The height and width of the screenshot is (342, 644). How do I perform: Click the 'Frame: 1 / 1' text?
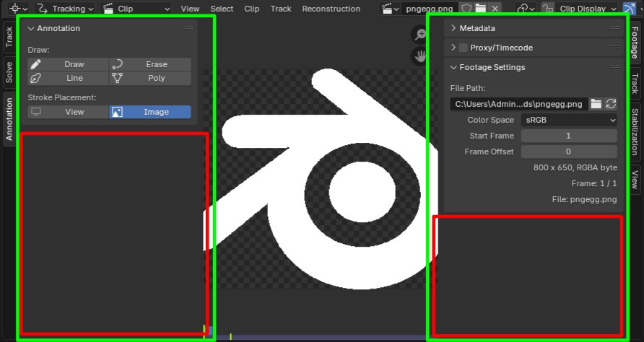click(x=594, y=183)
